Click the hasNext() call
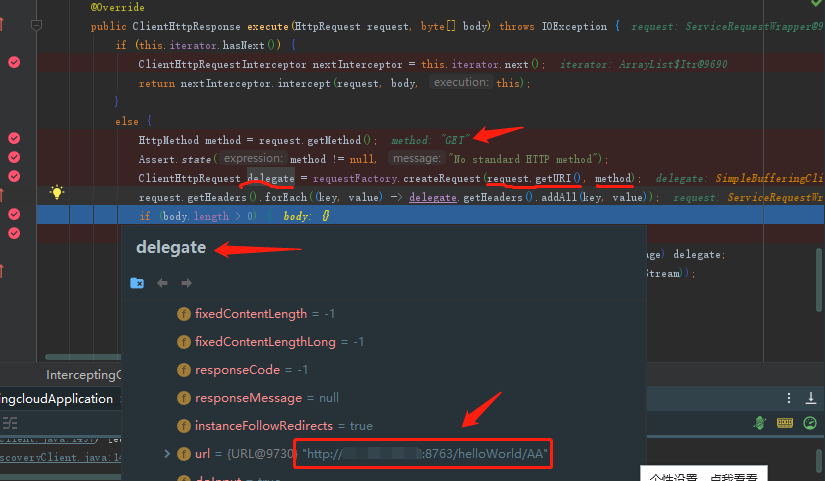Image resolution: width=825 pixels, height=481 pixels. [x=251, y=45]
